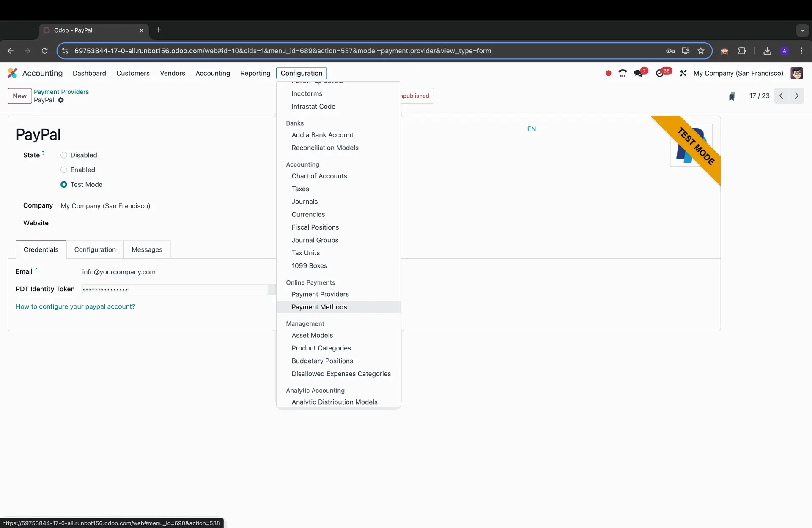Switch to the Configuration form tab
The image size is (812, 528).
95,249
